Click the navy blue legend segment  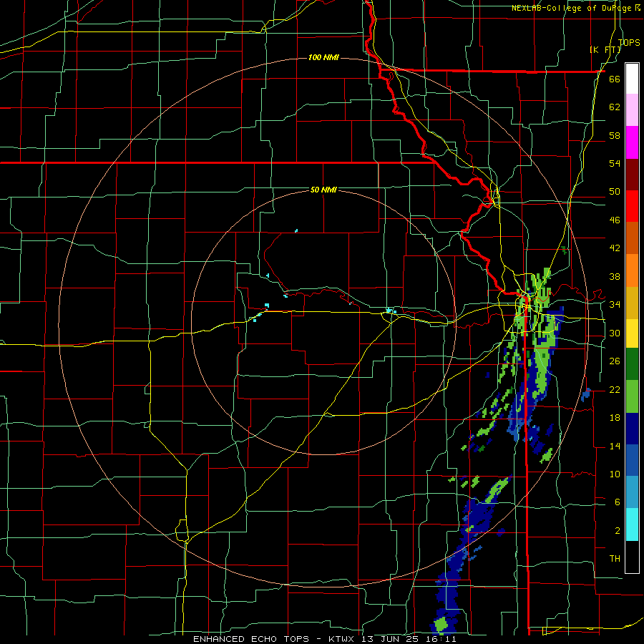click(632, 429)
